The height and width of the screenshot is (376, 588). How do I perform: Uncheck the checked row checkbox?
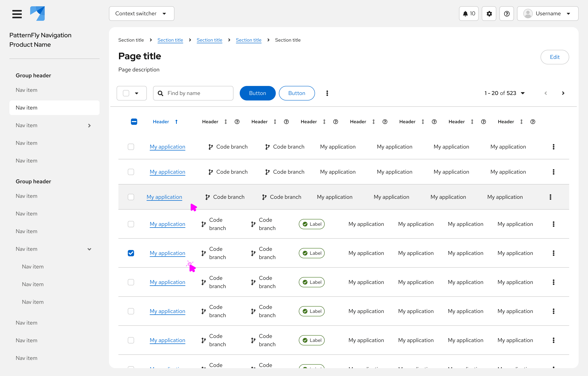pyautogui.click(x=131, y=253)
